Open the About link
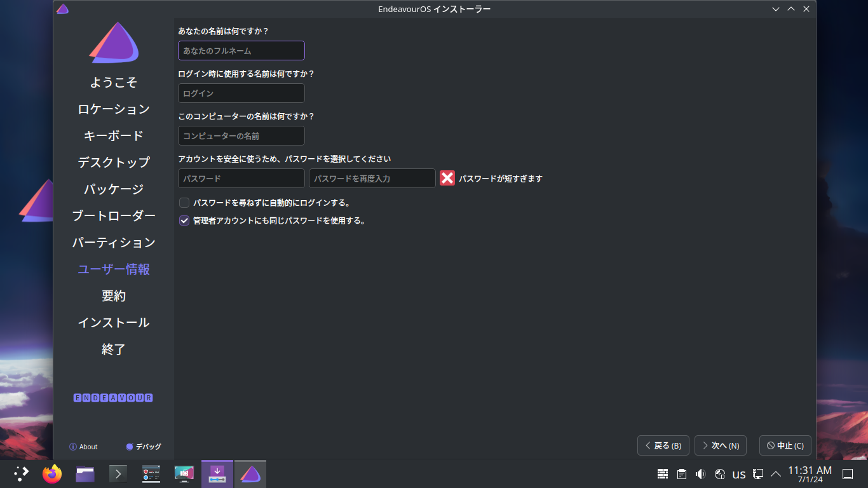The image size is (868, 488). 83,447
